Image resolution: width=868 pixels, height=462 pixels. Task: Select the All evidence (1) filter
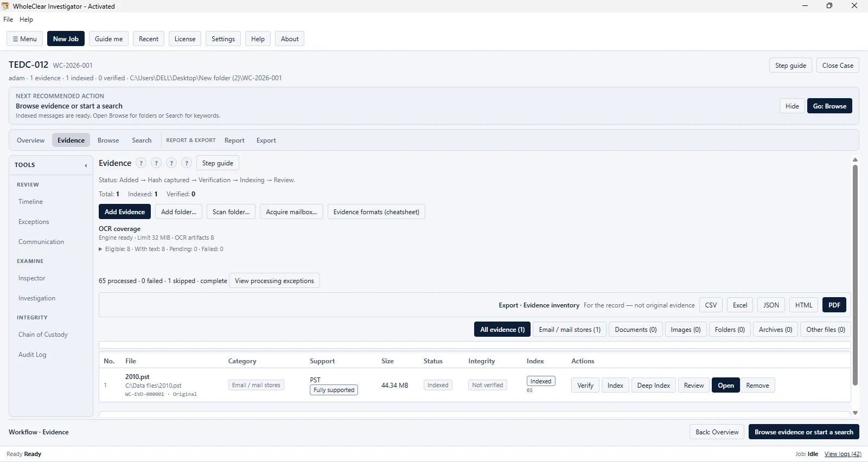(502, 330)
